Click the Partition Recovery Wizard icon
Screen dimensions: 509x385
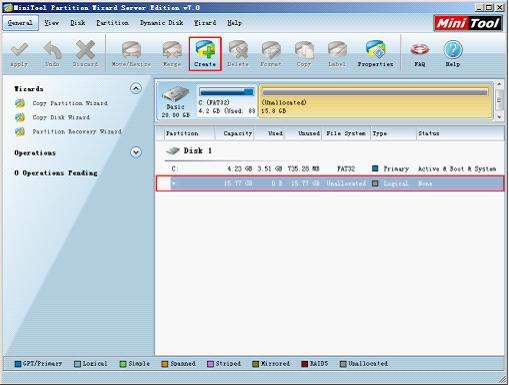click(20, 132)
